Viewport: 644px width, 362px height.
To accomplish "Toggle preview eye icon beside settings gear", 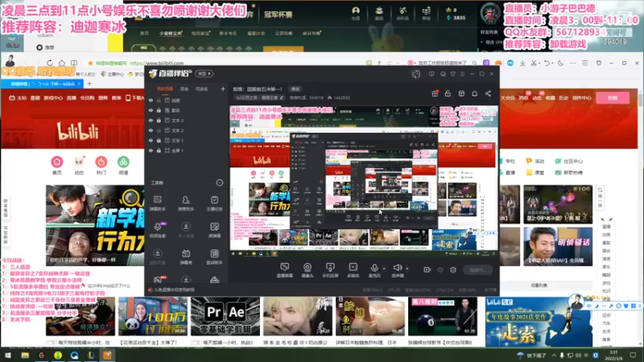I will point(440,269).
